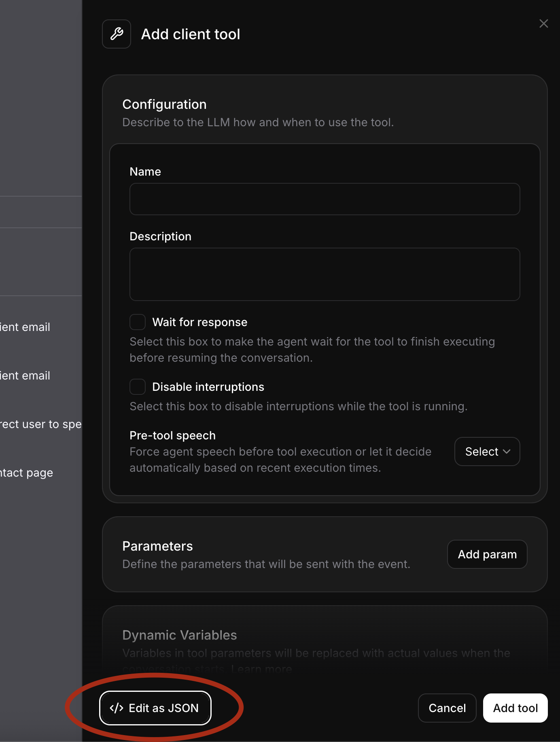Tick the Disable interruptions checkbox
This screenshot has height=742, width=560.
138,387
